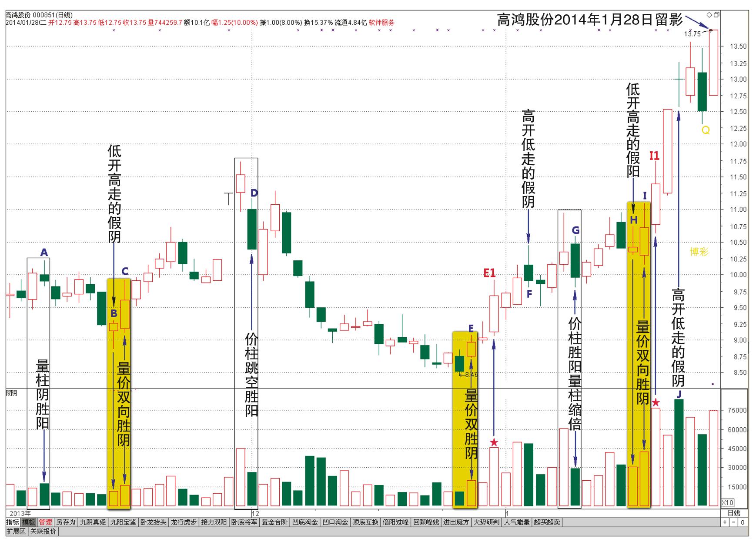Image resolution: width=756 pixels, height=542 pixels.
Task: Toggle the 指标 indicator tab
Action: coord(13,522)
